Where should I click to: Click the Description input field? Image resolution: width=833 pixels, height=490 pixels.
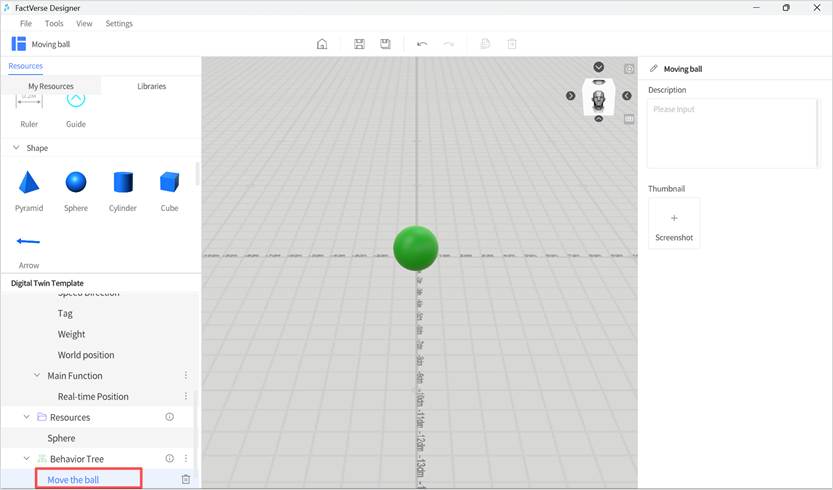click(x=732, y=133)
